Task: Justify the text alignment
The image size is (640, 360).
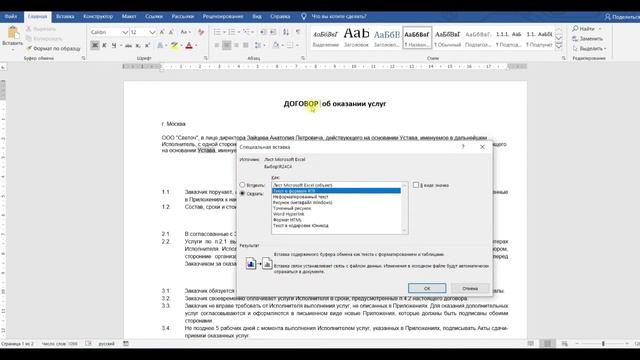Action: pos(246,45)
